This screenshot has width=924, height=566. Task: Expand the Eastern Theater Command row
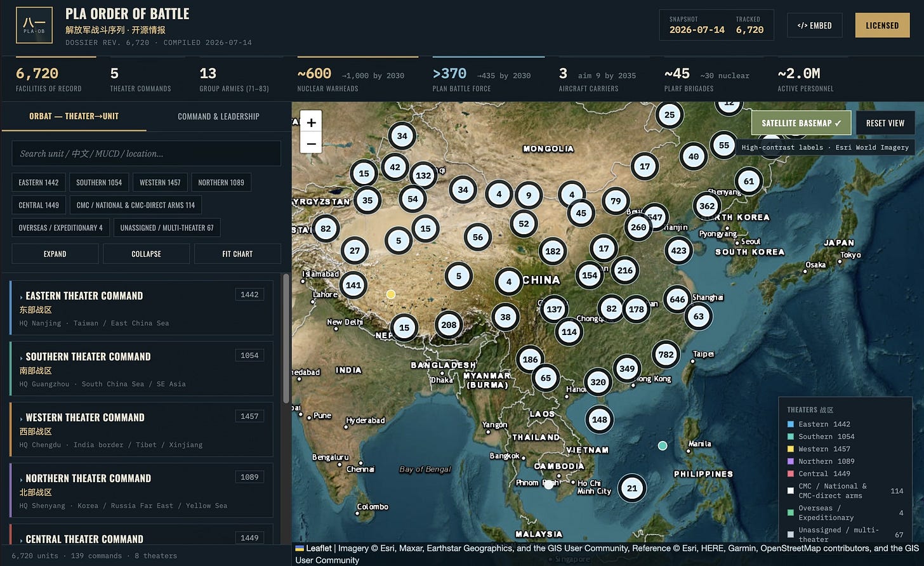pyautogui.click(x=142, y=308)
